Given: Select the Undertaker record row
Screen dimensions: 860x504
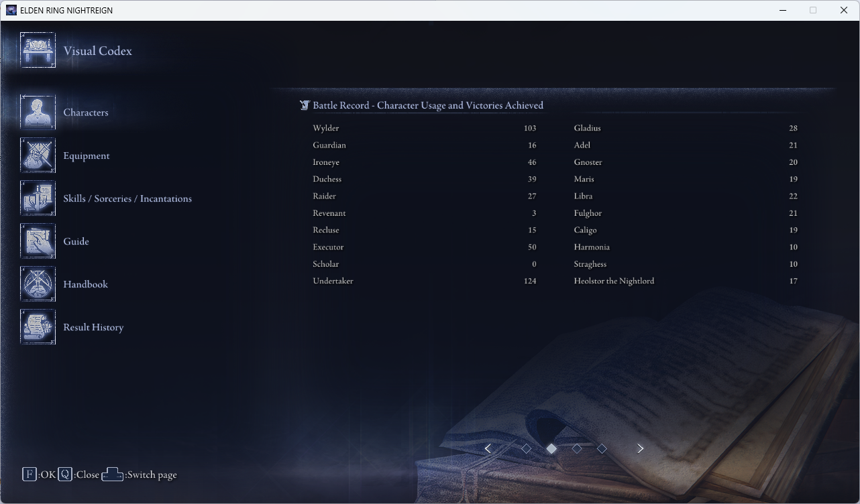Looking at the screenshot, I should 425,281.
